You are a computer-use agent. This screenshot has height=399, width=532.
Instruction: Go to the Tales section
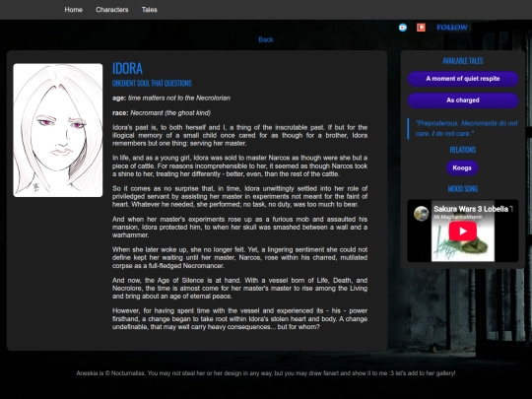tap(150, 10)
